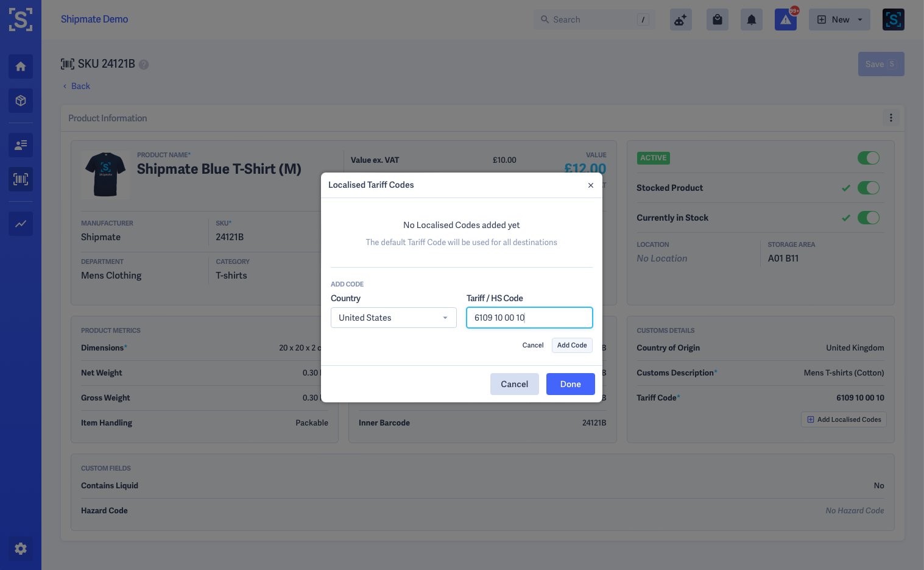The width and height of the screenshot is (924, 570).
Task: Click the Customs Description Mens T-shirts (Cotton)
Action: pos(844,372)
